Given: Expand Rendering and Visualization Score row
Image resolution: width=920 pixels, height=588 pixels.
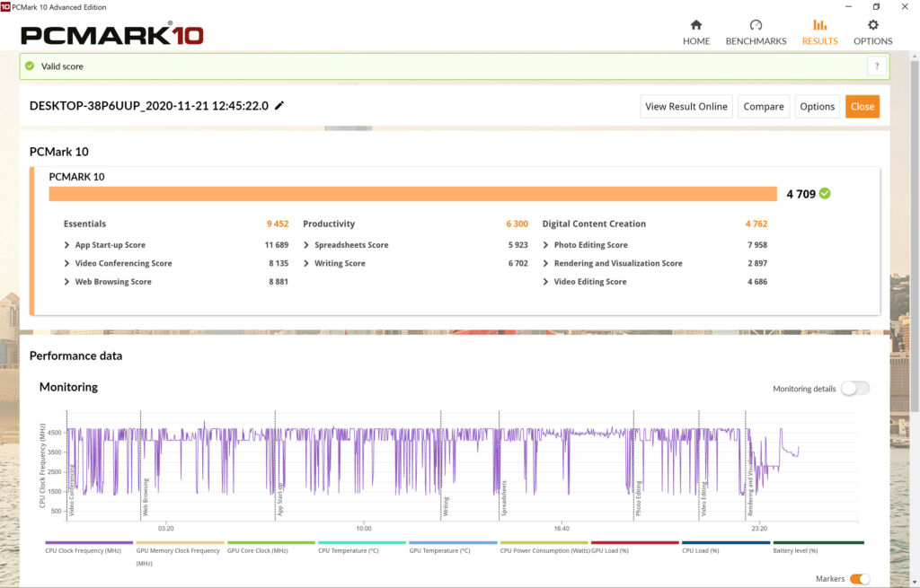Looking at the screenshot, I should tap(545, 263).
